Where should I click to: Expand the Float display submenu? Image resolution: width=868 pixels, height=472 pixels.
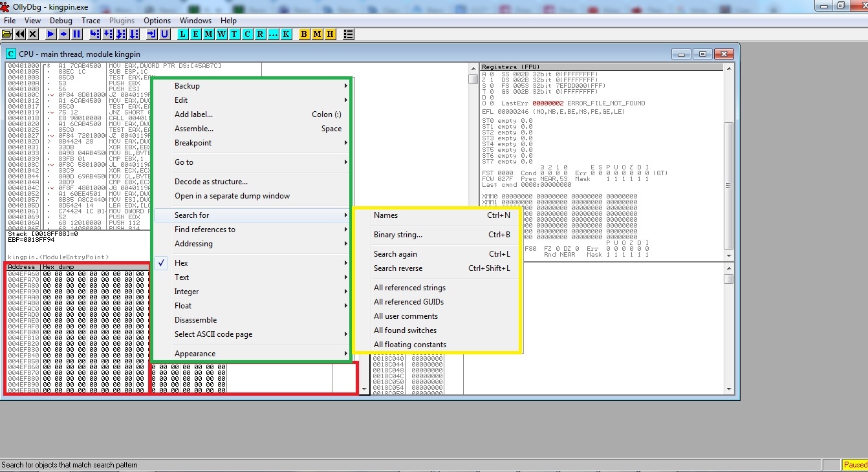(252, 306)
